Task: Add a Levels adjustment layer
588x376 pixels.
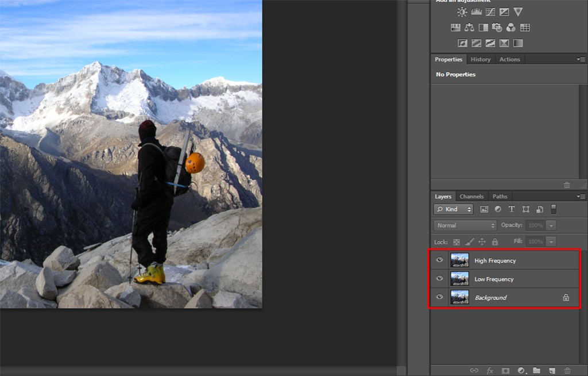Action: pyautogui.click(x=476, y=12)
